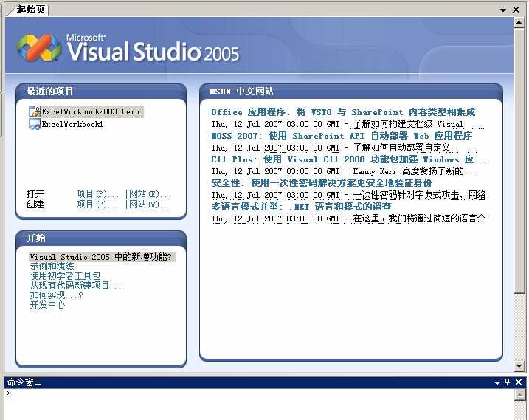The height and width of the screenshot is (420, 529).
Task: Click the start page vertical scrollbar thumb
Action: (x=519, y=161)
